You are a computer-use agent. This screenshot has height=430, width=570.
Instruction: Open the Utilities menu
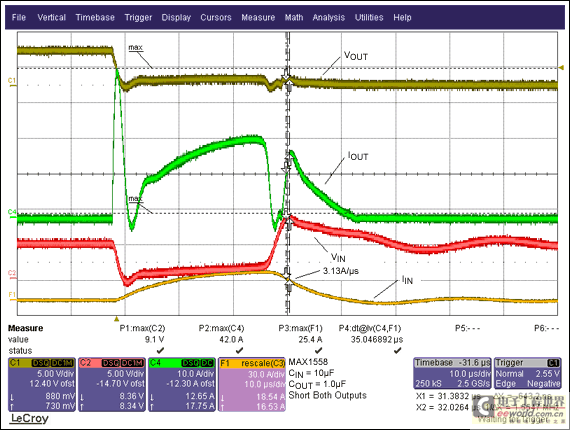[x=369, y=17]
